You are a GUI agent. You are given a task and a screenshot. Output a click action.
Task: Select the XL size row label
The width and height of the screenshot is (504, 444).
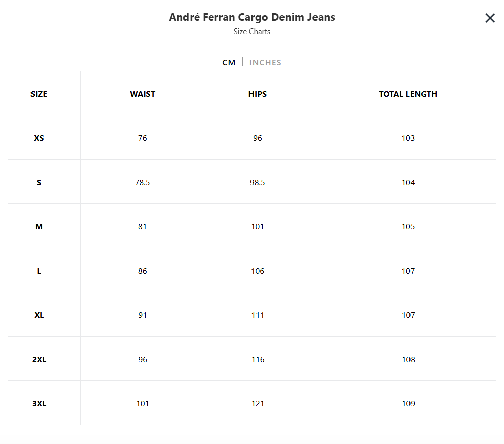pos(39,315)
